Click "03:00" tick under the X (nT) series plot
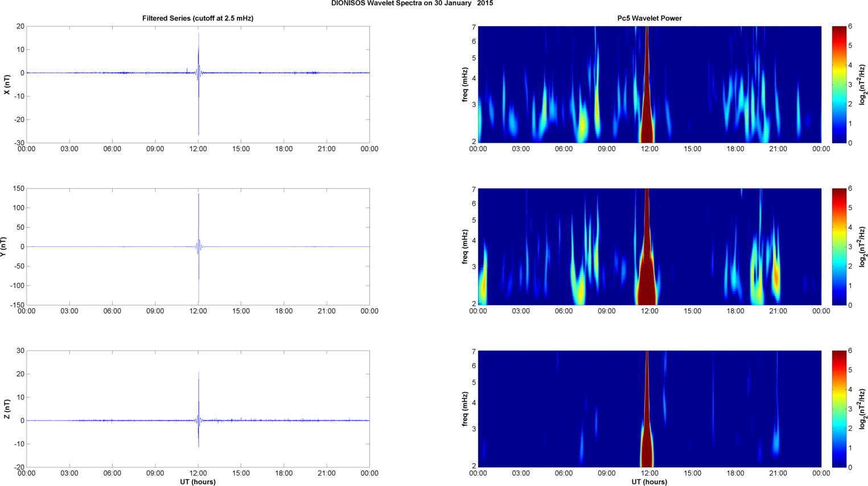The height and width of the screenshot is (486, 868). coord(69,149)
